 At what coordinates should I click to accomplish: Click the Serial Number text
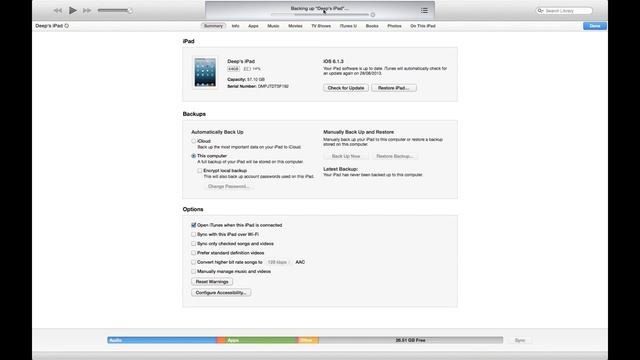click(x=258, y=87)
